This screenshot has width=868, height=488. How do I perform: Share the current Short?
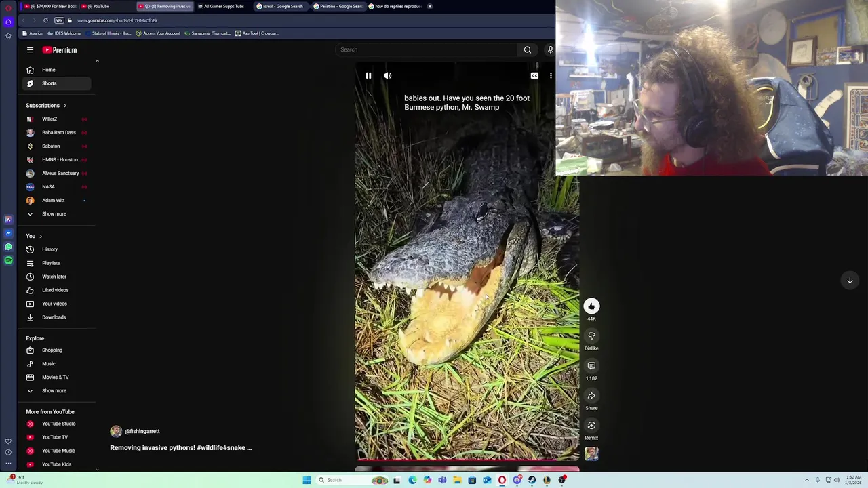(591, 396)
